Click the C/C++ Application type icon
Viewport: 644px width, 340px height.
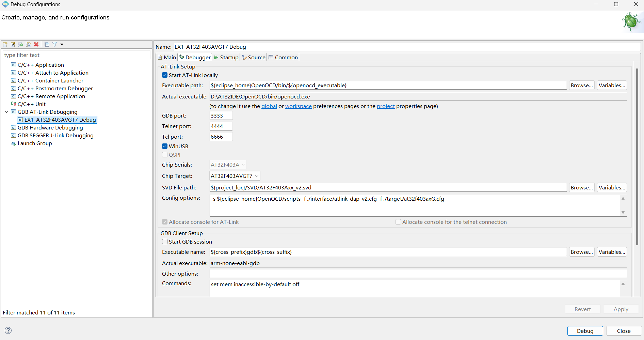tap(14, 65)
